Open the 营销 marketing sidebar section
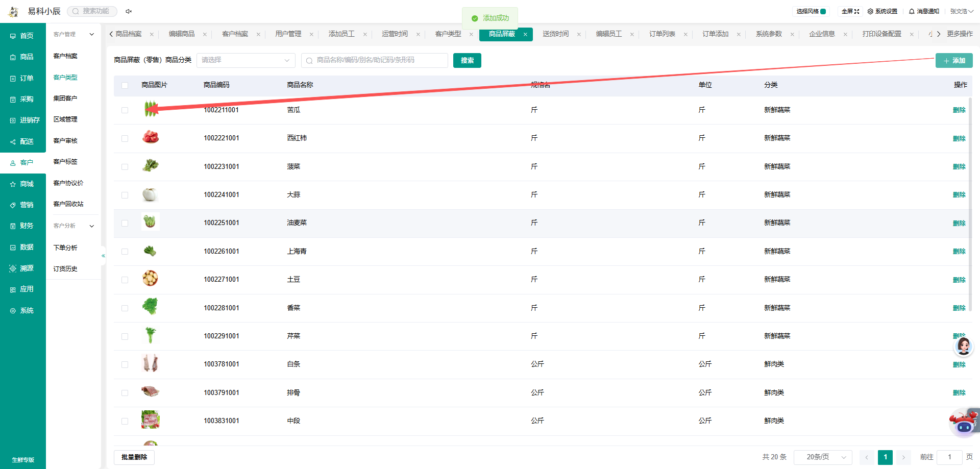Viewport: 980px width, 469px height. [x=22, y=205]
